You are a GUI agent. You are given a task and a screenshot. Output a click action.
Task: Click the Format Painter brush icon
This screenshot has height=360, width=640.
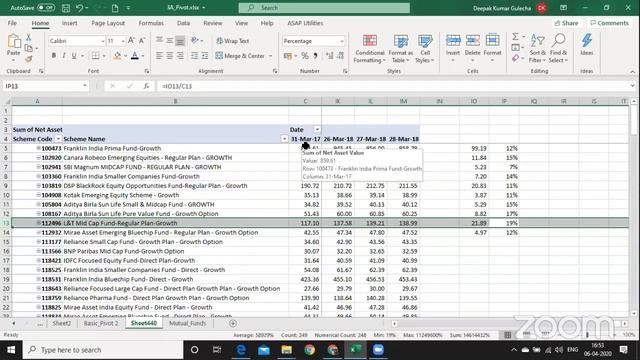pos(29,59)
